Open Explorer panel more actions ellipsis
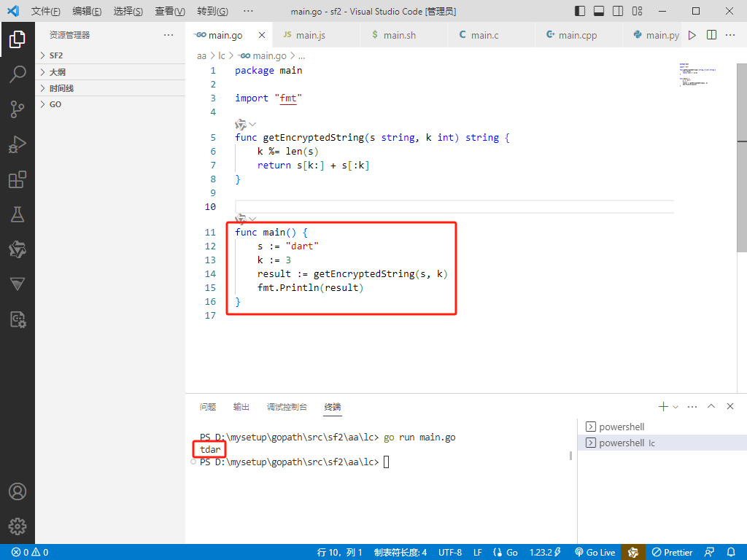 click(x=169, y=35)
